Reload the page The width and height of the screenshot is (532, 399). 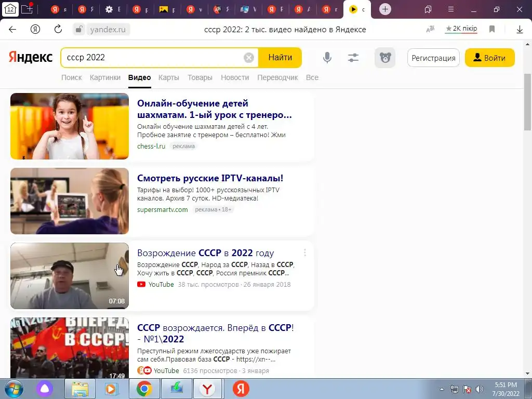[x=58, y=29]
